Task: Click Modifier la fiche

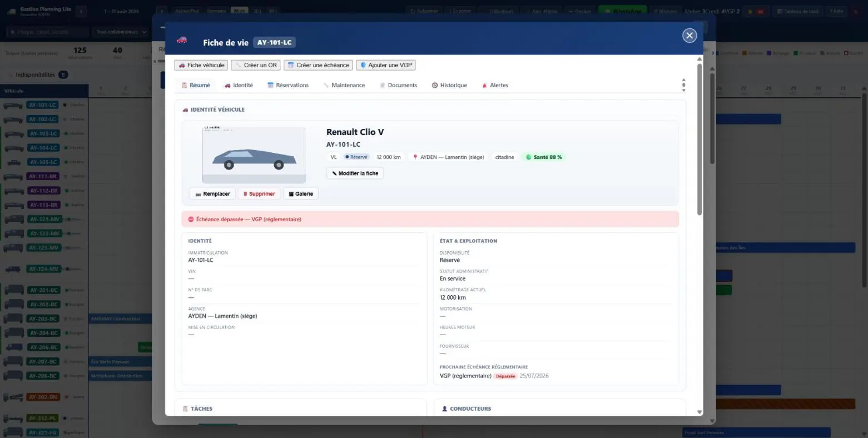Action: tap(355, 173)
